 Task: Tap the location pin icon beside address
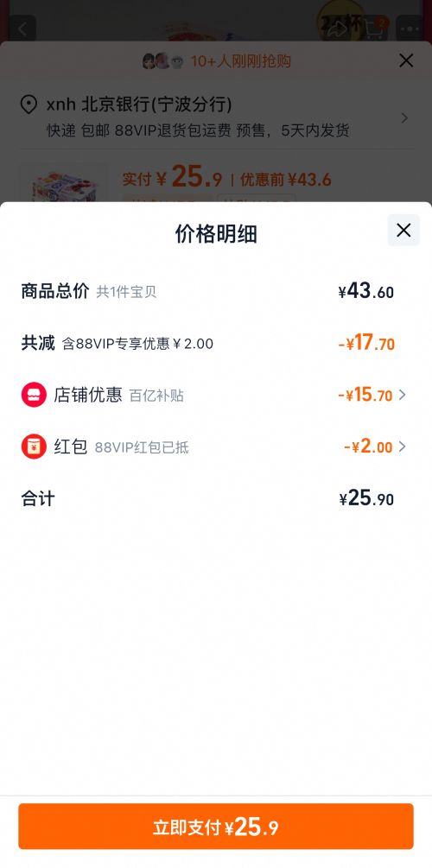[x=29, y=105]
